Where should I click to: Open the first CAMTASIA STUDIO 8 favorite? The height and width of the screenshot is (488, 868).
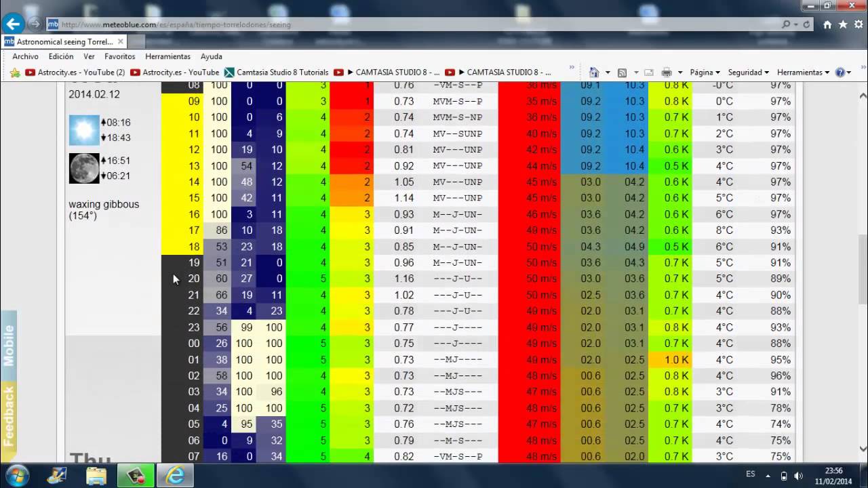[387, 73]
